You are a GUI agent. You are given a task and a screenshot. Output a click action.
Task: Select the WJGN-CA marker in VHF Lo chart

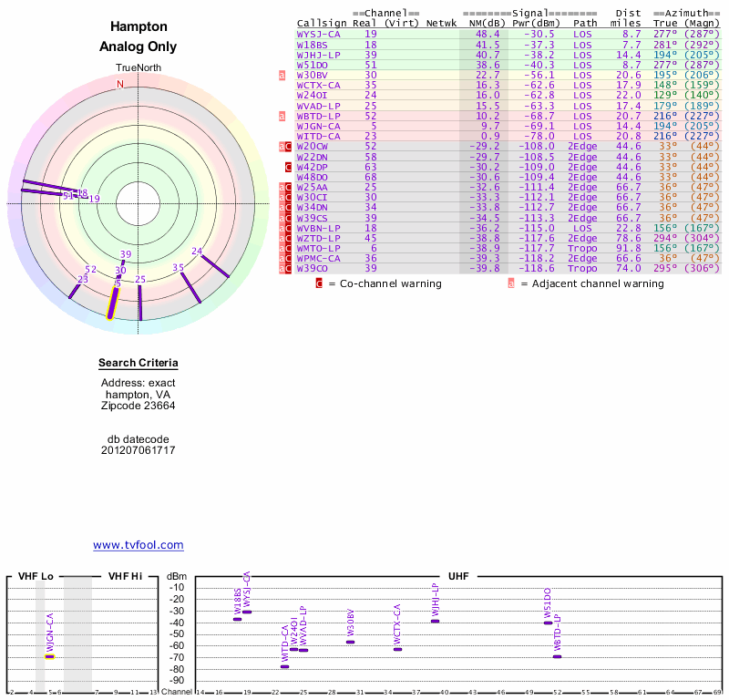coord(50,656)
